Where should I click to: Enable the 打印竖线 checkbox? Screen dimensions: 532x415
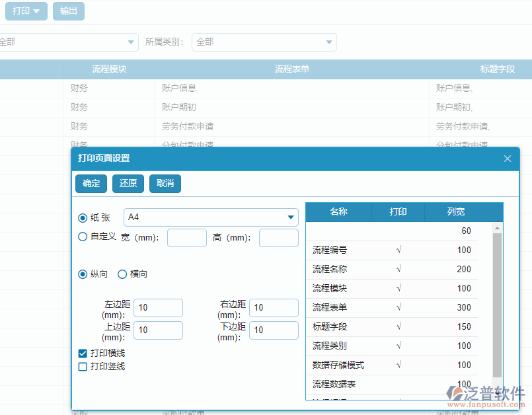tap(82, 366)
